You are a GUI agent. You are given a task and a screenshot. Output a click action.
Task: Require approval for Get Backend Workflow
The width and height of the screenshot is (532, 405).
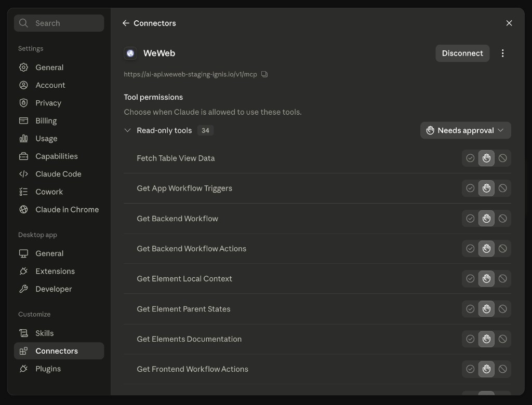pyautogui.click(x=486, y=219)
